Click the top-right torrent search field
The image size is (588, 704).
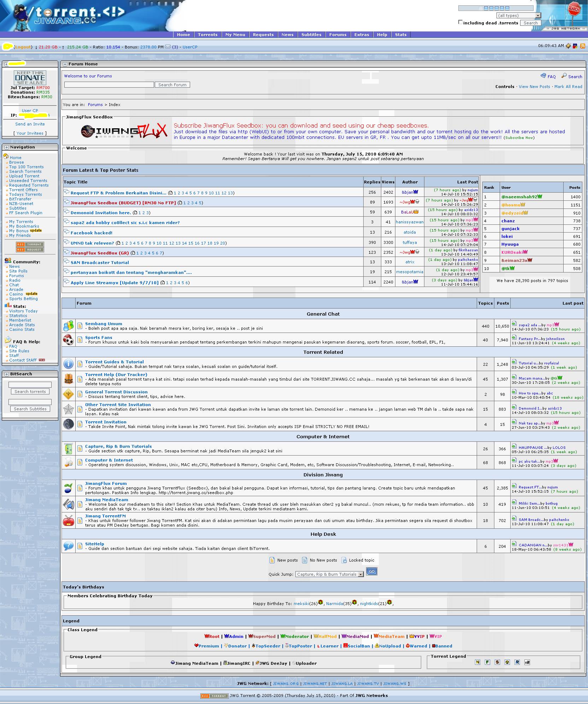click(496, 8)
